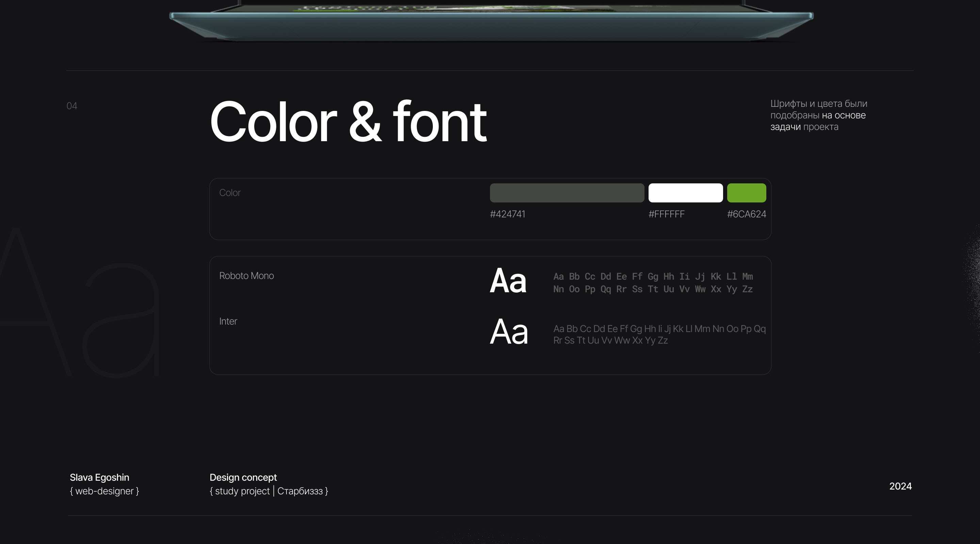This screenshot has width=980, height=544.
Task: Click the large Inter Aa sample
Action: pos(509,332)
